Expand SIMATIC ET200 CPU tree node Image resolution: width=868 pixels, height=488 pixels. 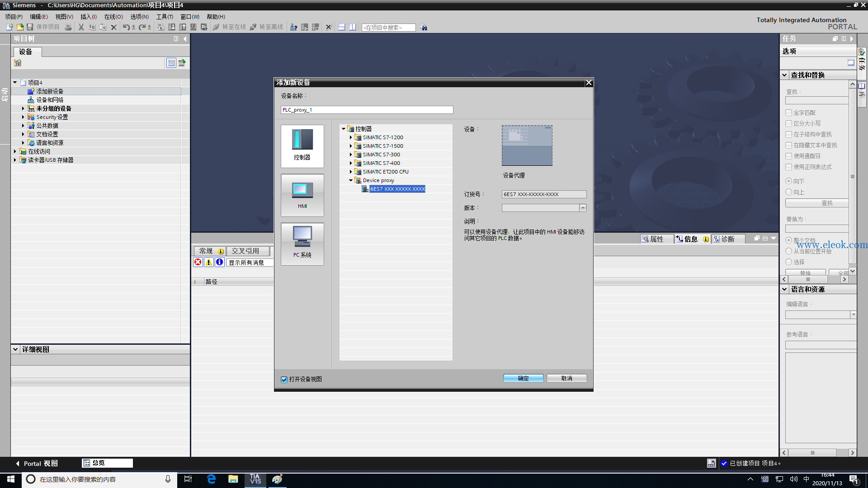351,172
